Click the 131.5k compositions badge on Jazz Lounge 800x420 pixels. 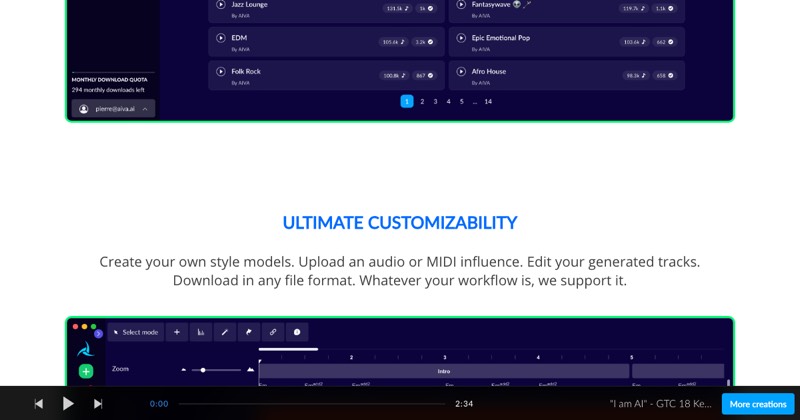(x=397, y=8)
